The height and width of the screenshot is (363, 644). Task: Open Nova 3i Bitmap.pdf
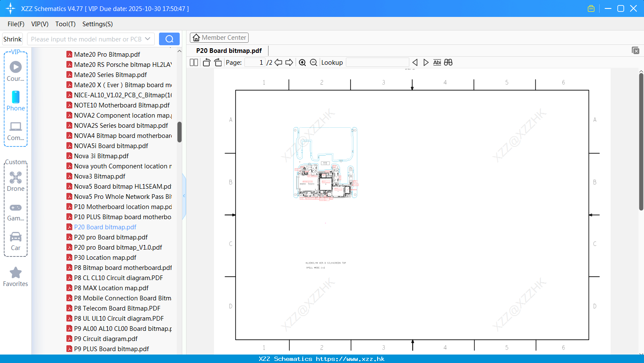98,156
